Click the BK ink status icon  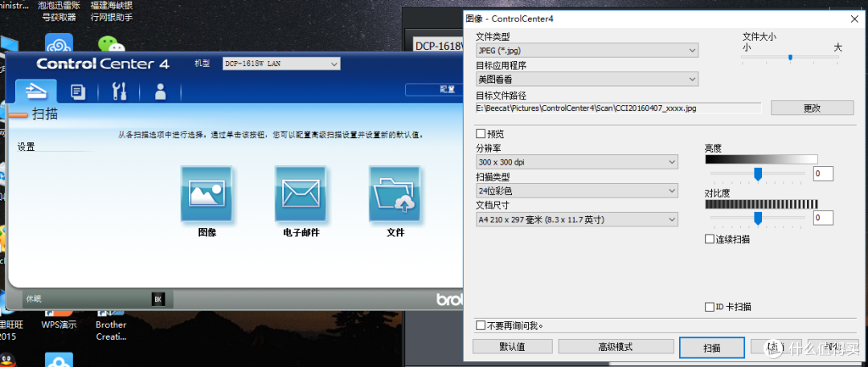(x=158, y=299)
